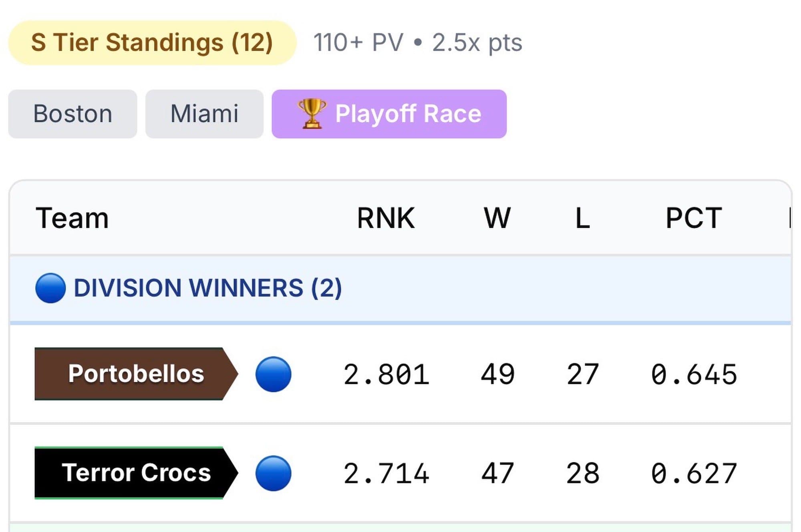
Task: Click blue circle beside Division Winners heading
Action: click(50, 288)
